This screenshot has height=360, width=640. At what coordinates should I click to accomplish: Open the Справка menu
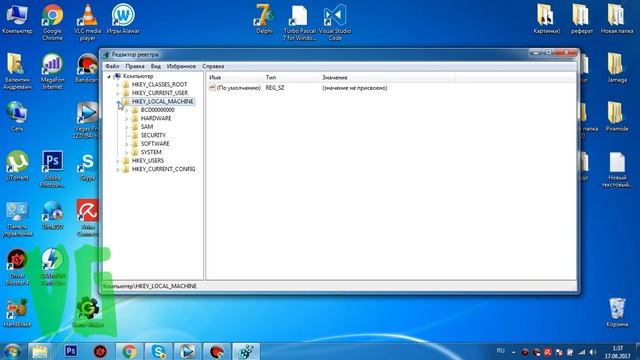click(x=213, y=66)
